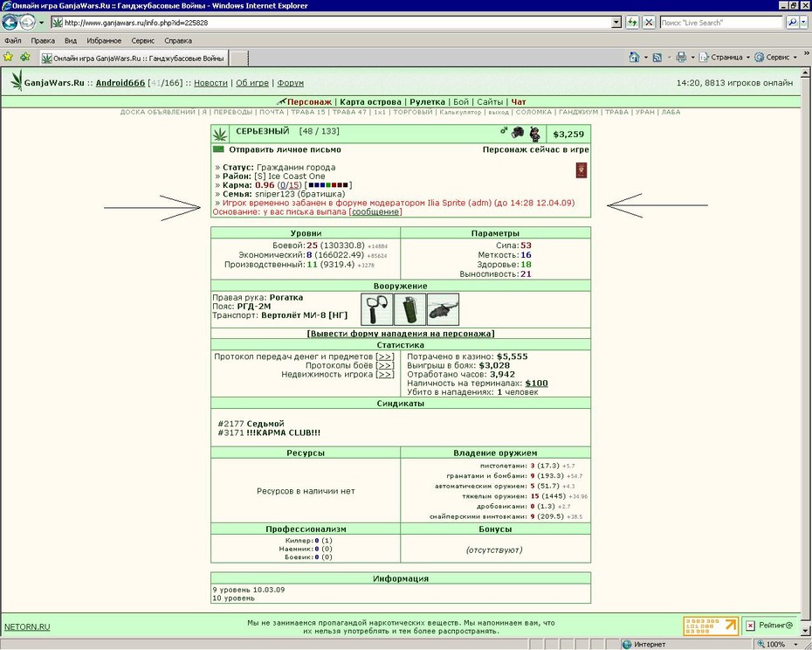Click the camera icon beside the character name

[x=518, y=133]
